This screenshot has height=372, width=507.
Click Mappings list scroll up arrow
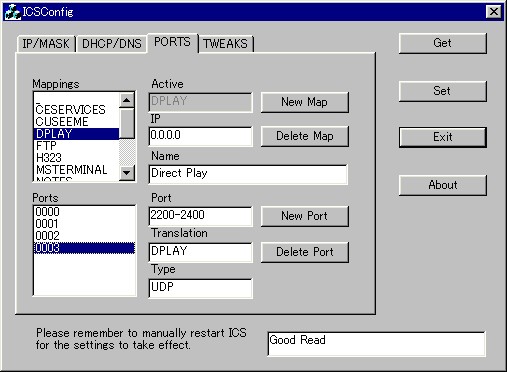(127, 100)
